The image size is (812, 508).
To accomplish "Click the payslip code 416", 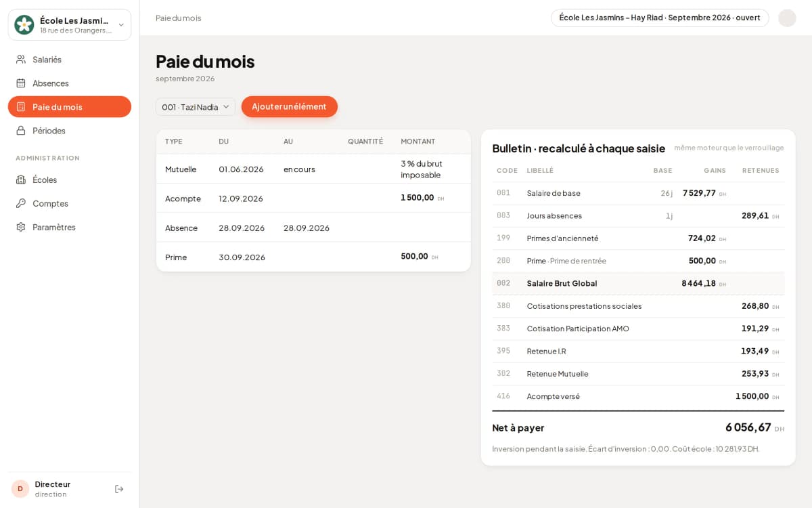I will click(503, 396).
